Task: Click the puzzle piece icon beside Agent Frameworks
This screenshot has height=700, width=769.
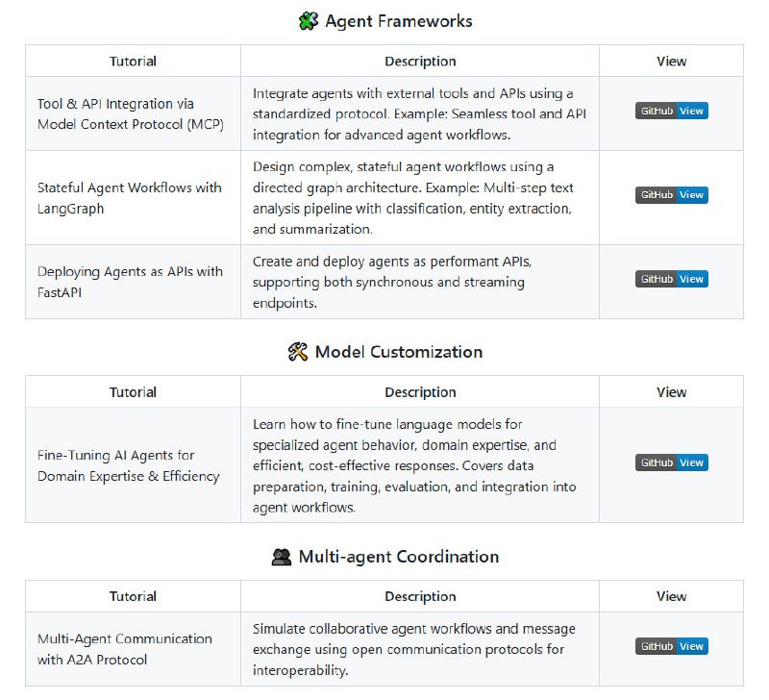Action: pyautogui.click(x=308, y=21)
